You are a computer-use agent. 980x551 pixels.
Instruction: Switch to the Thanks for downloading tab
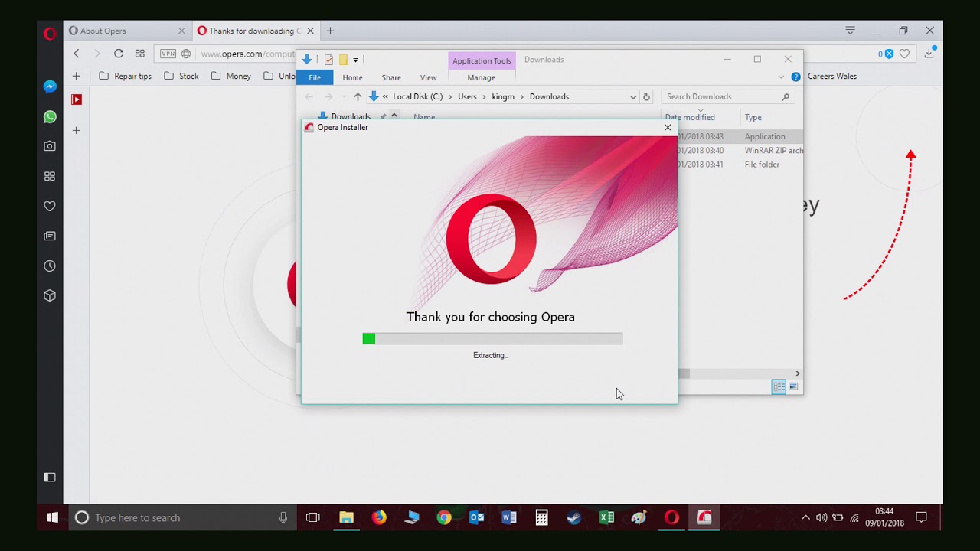point(255,31)
